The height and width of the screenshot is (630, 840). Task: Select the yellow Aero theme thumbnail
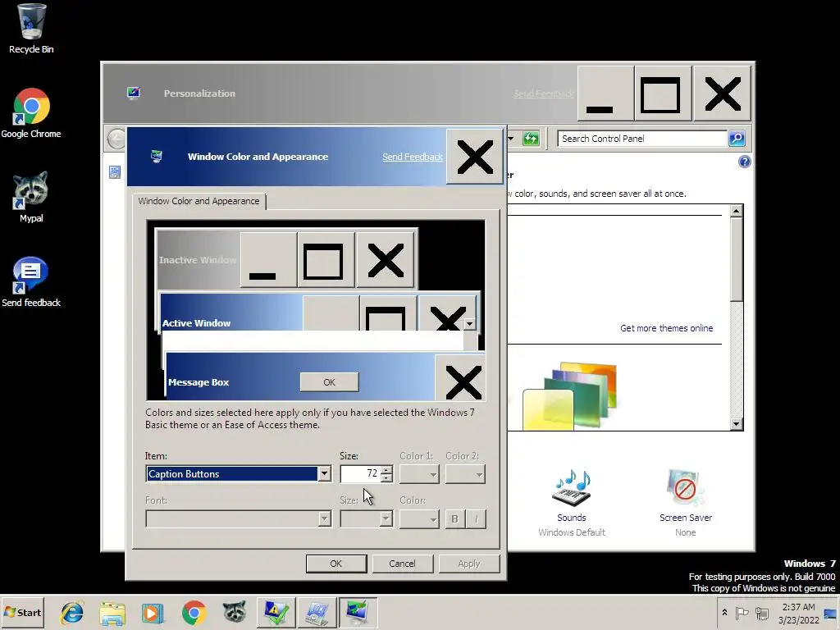[x=547, y=410]
